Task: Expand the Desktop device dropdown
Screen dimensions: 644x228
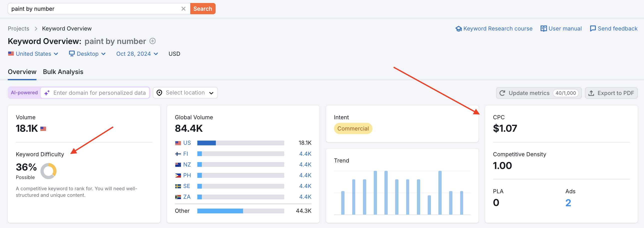Action: pos(87,54)
